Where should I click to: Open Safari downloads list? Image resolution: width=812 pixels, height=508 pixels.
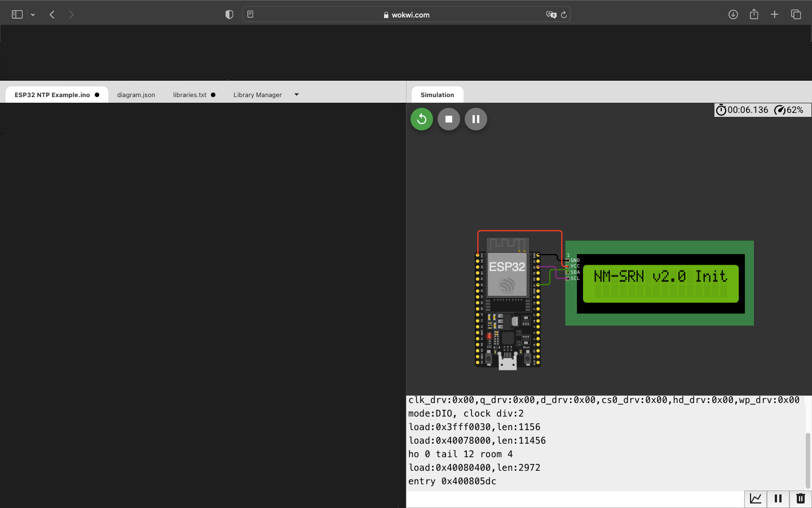[733, 15]
